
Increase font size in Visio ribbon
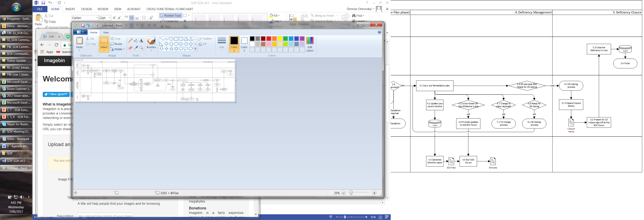114,18
